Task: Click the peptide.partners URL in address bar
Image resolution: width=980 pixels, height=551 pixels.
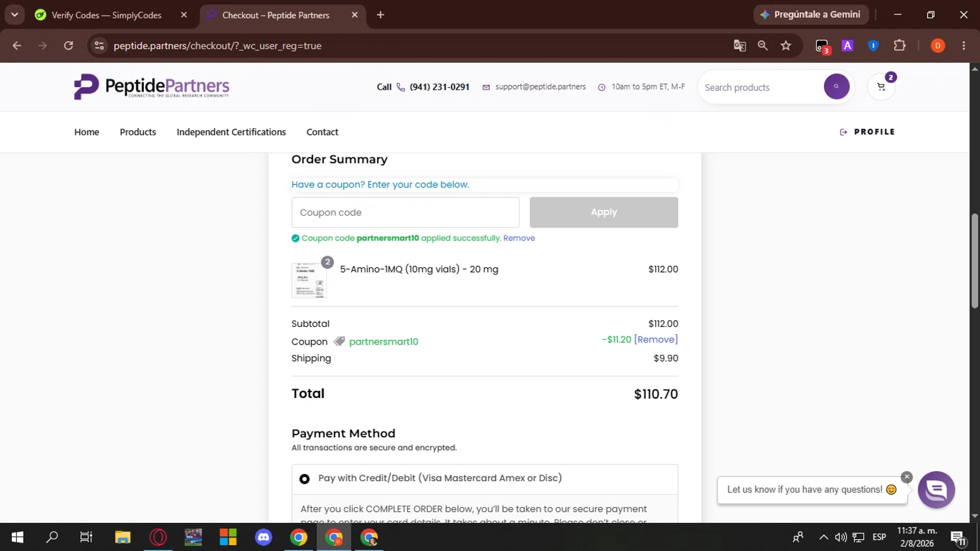Action: pos(218,46)
